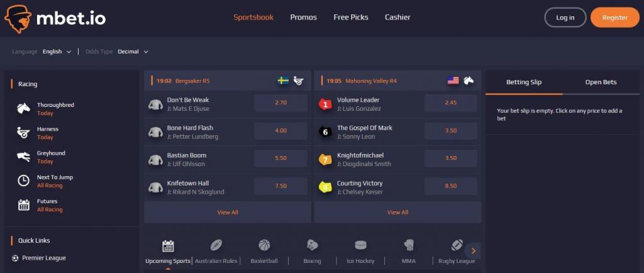The width and height of the screenshot is (644, 273).
Task: Select the Harness racing icon
Action: (x=23, y=133)
